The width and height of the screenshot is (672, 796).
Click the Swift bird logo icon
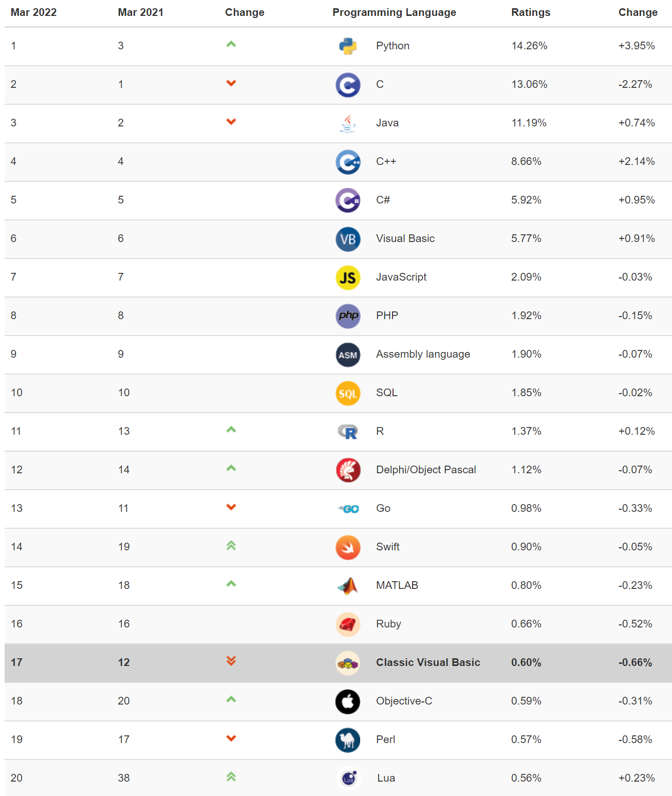click(x=348, y=547)
